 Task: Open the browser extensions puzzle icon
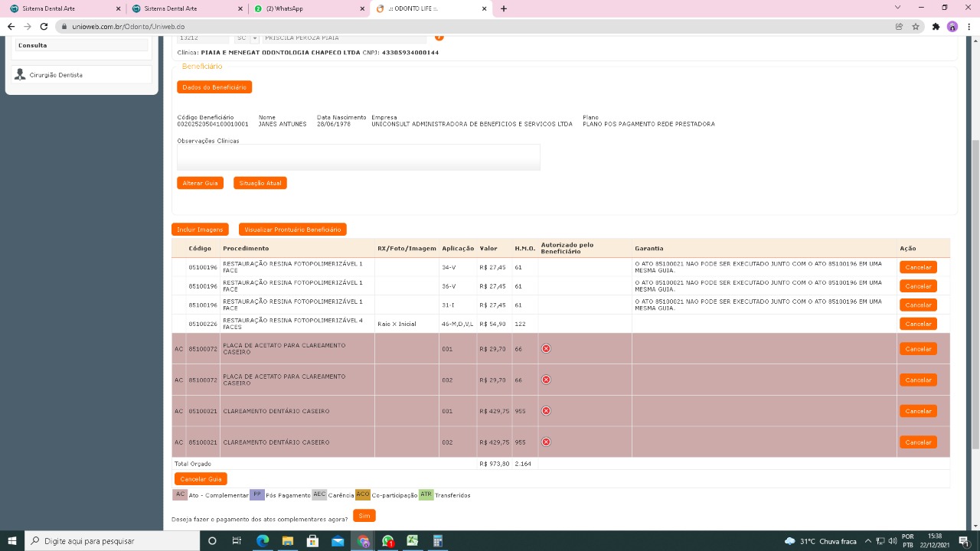[936, 26]
